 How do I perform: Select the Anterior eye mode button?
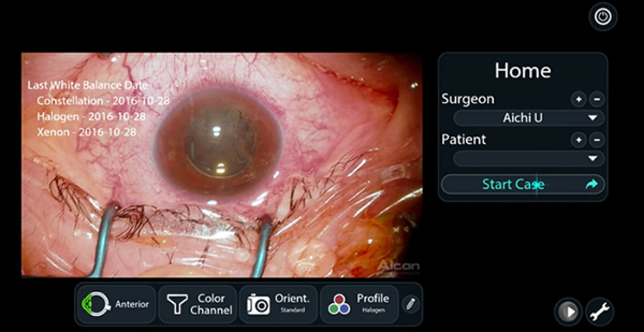click(x=116, y=304)
